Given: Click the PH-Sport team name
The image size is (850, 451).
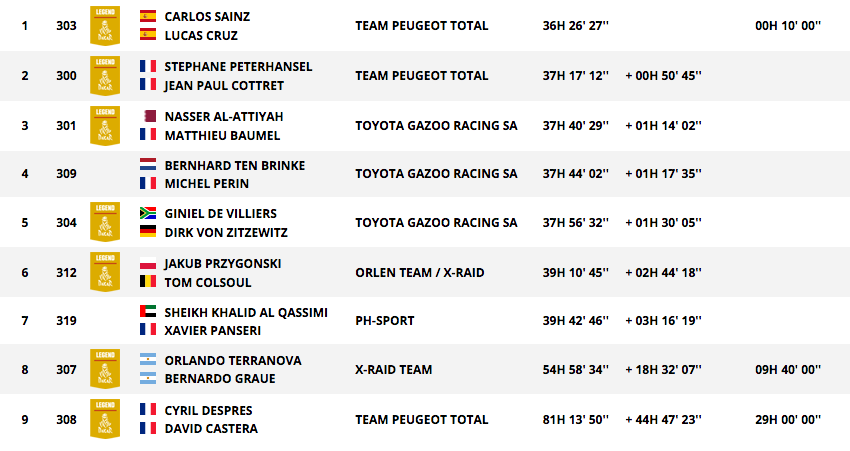Looking at the screenshot, I should point(385,320).
